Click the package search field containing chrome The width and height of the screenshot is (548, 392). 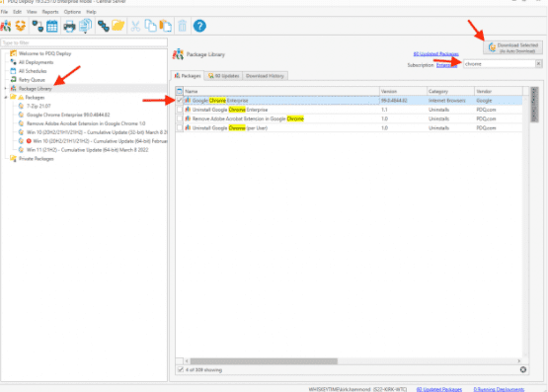(x=499, y=64)
